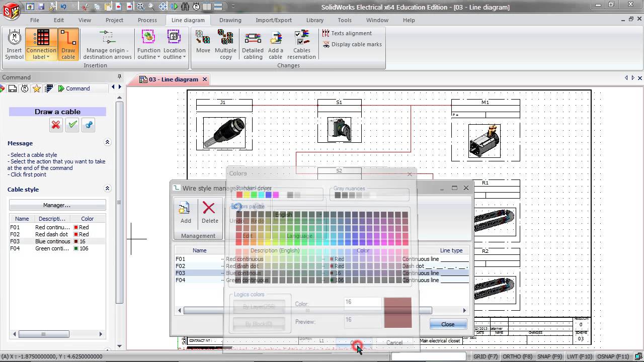This screenshot has width=644, height=362.
Task: Select the 03 - Line diagram document tab
Action: 173,79
